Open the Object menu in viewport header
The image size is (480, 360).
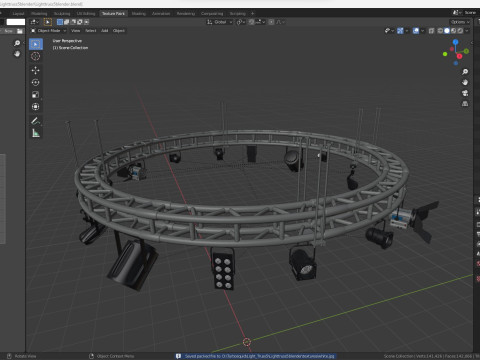(119, 31)
